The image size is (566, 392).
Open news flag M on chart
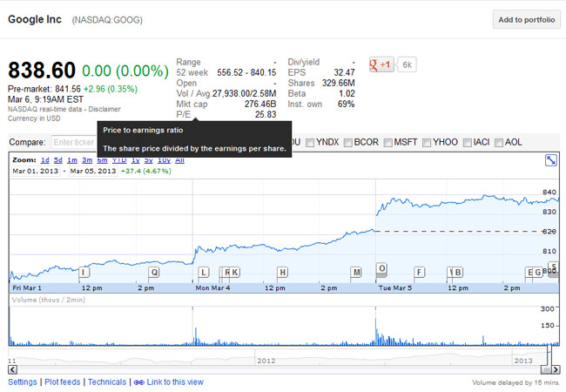[x=356, y=272]
